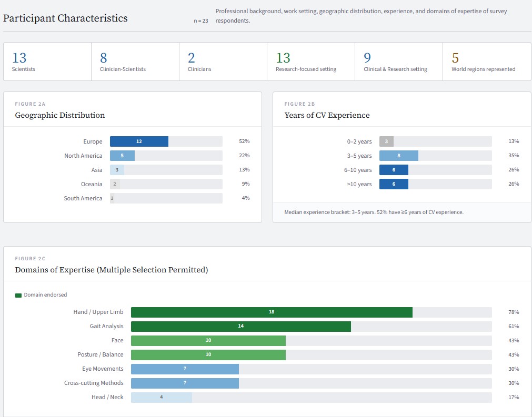The height and width of the screenshot is (417, 532).
Task: Click the 61% value for Gait Analysis
Action: [514, 327]
